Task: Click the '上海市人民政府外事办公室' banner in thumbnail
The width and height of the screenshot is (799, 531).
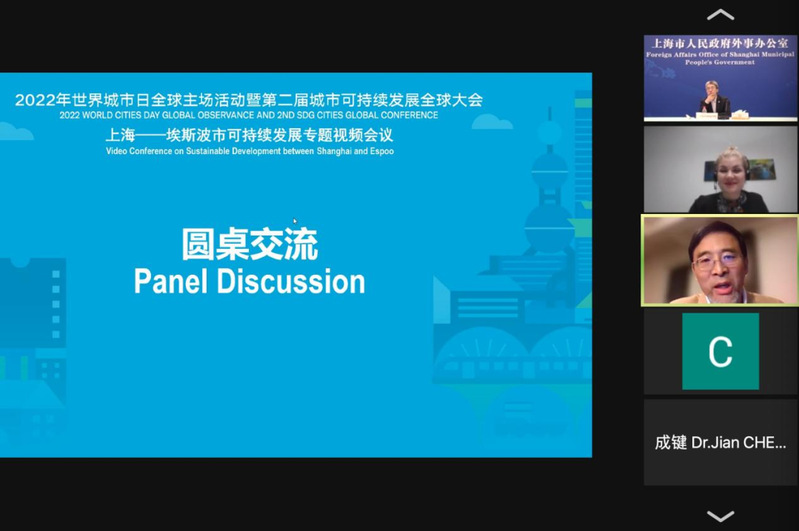Action: (x=720, y=43)
